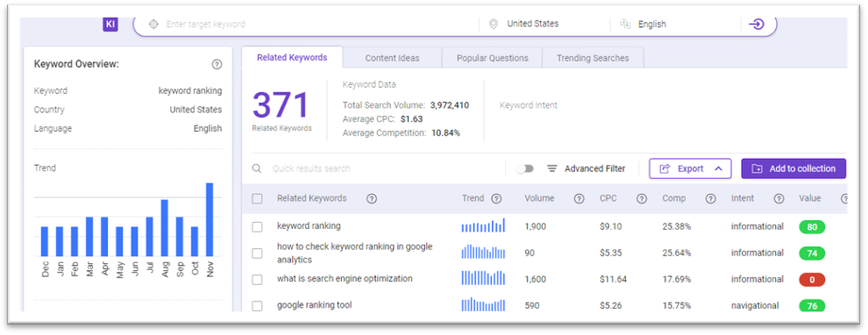Open help icon beside Comp column

pyautogui.click(x=711, y=199)
